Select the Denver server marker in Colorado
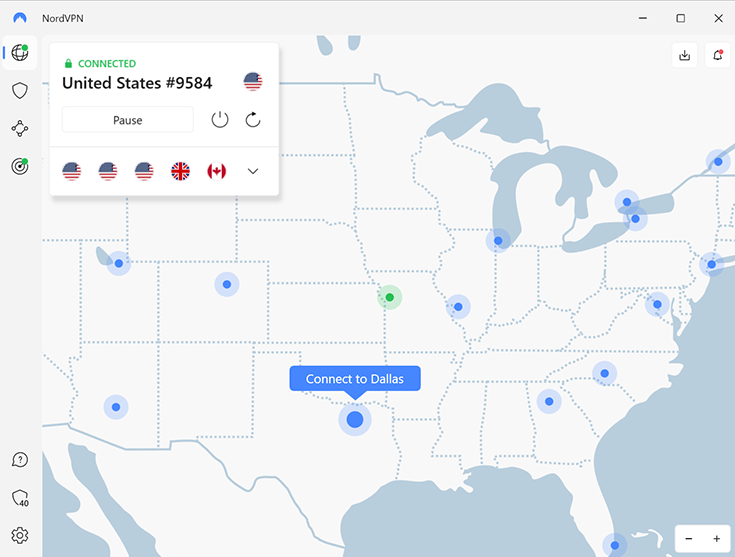Screen dimensions: 735x557 (x=227, y=284)
